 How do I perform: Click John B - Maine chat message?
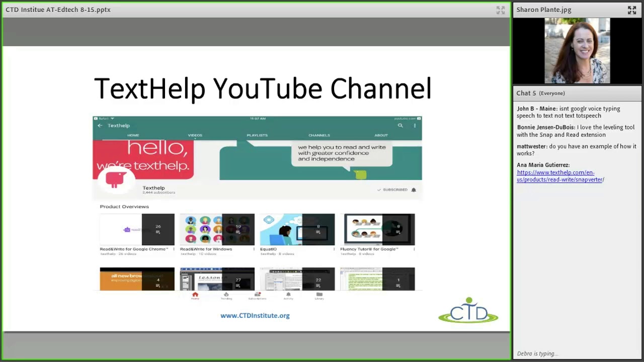[x=569, y=112]
